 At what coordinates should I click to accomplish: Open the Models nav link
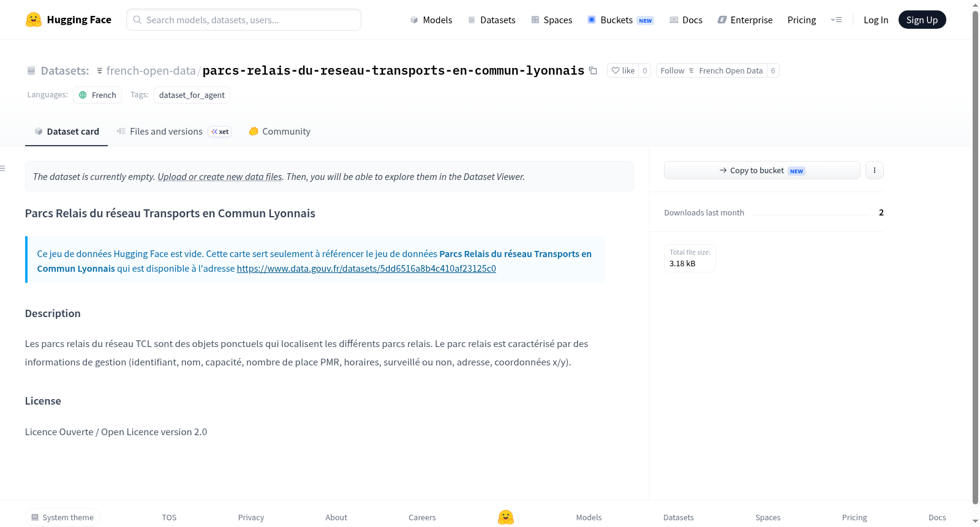[x=431, y=20]
